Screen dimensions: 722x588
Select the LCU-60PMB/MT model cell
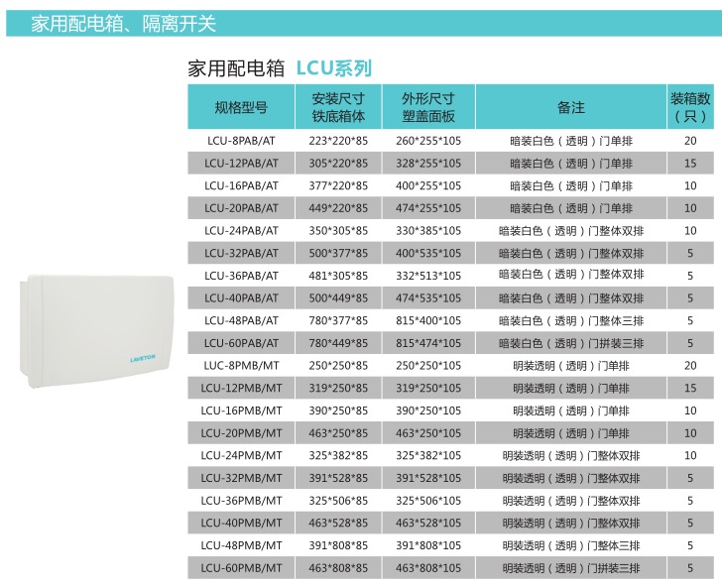tap(241, 568)
